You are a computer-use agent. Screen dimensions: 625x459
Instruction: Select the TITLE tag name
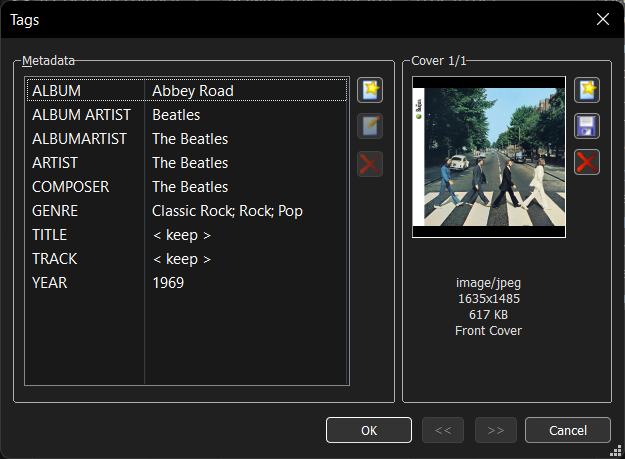point(49,235)
